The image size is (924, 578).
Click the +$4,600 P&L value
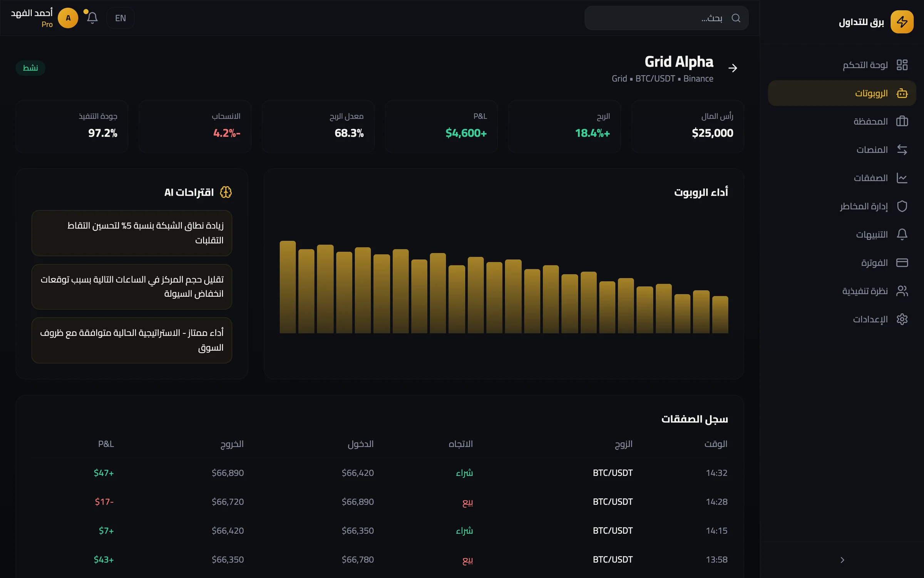[x=466, y=133]
